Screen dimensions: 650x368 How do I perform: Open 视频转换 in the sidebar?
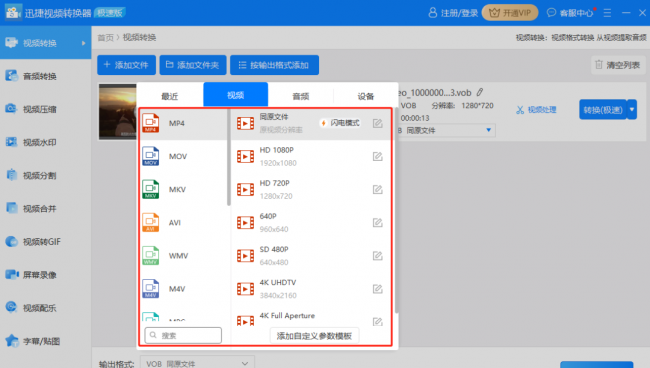click(45, 43)
